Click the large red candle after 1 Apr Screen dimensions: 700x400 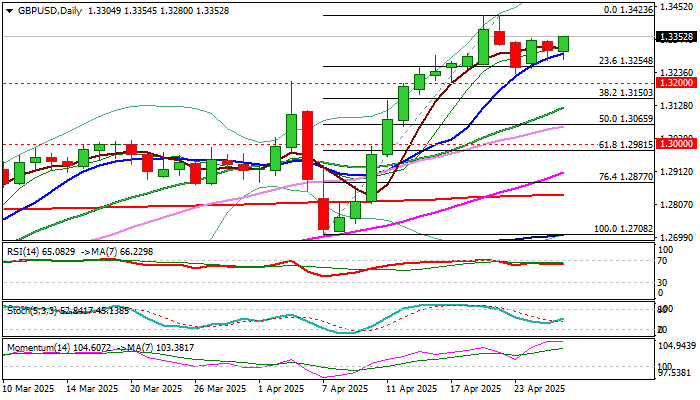coord(307,145)
